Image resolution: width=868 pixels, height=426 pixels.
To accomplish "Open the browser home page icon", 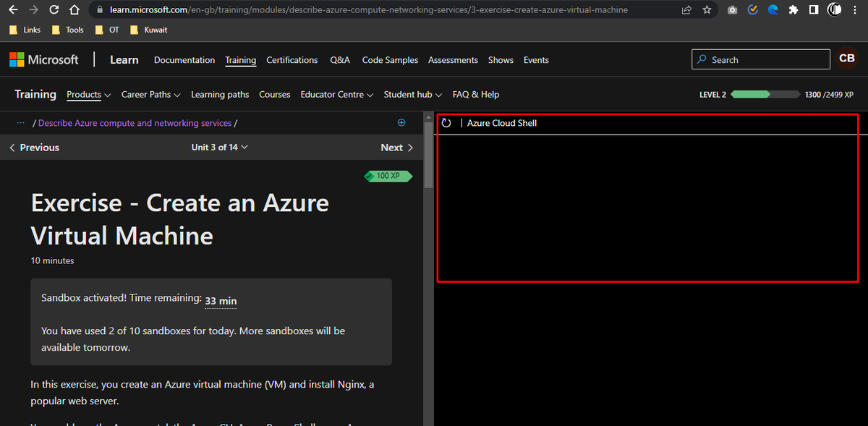I will (74, 10).
